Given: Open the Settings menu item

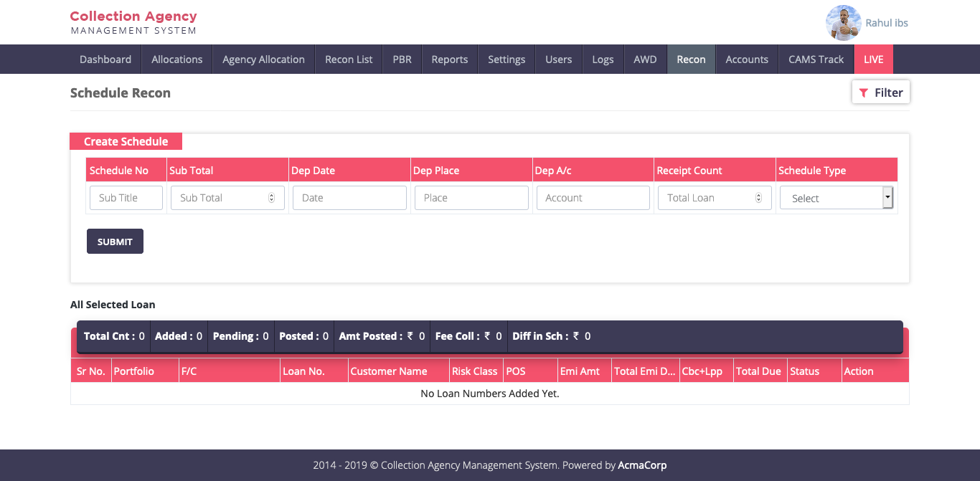Looking at the screenshot, I should (507, 59).
